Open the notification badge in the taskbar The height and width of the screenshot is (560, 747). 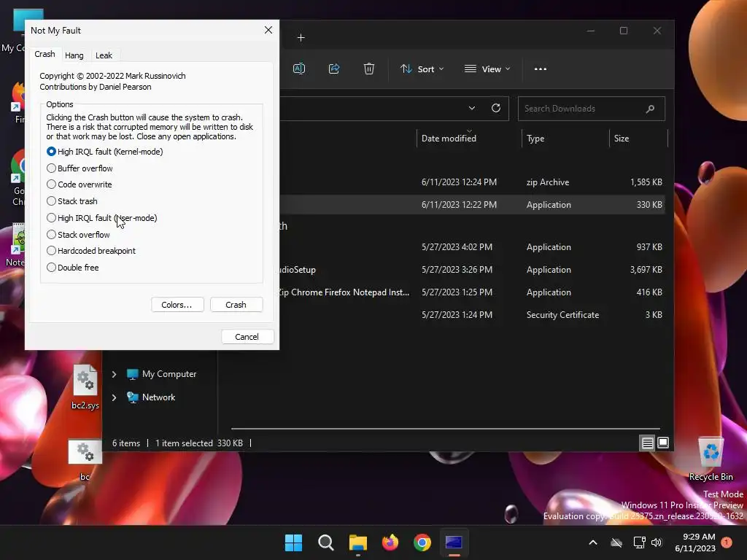click(727, 542)
